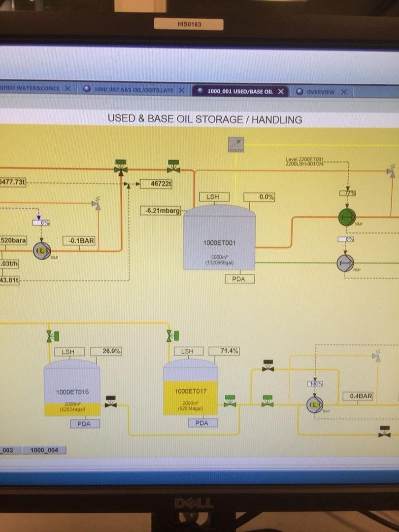The width and height of the screenshot is (399, 532).
Task: Click the trend chart icon above tank 1000ET001
Action: [235, 144]
